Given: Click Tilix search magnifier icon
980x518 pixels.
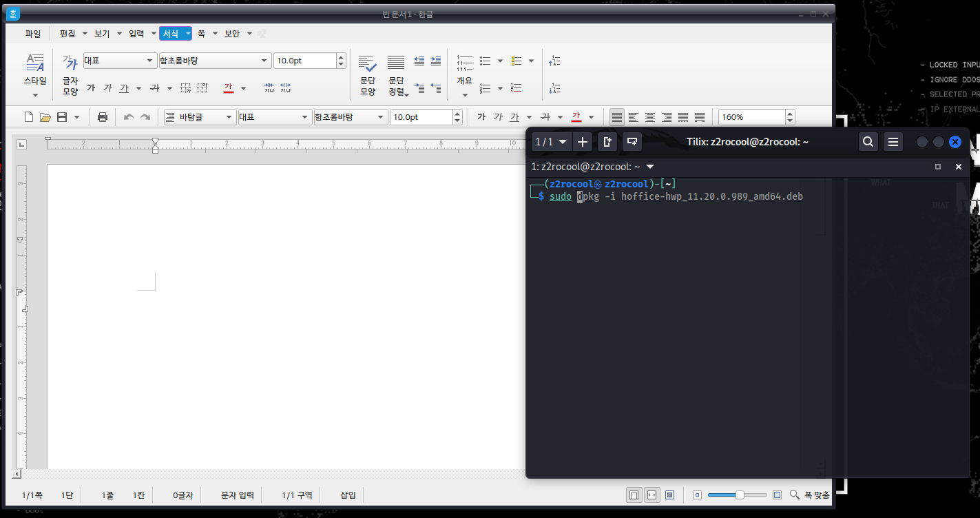Looking at the screenshot, I should coord(868,142).
